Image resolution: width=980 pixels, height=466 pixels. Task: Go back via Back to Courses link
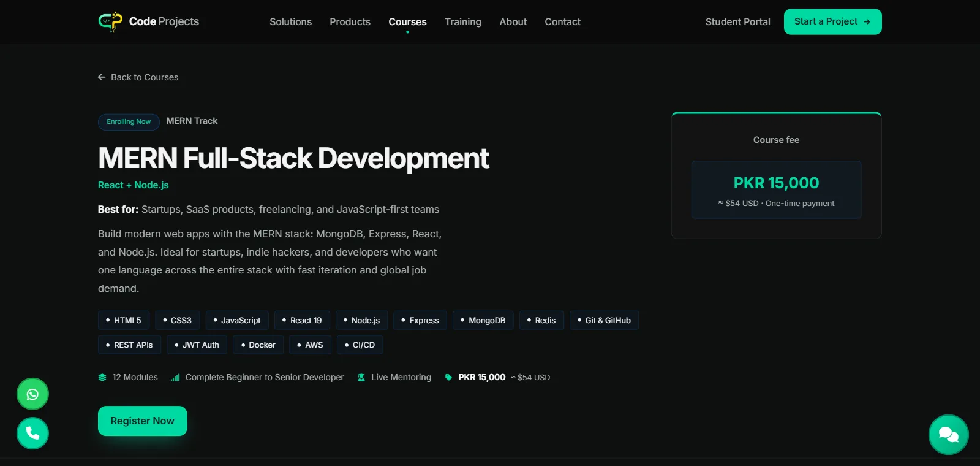(x=138, y=77)
